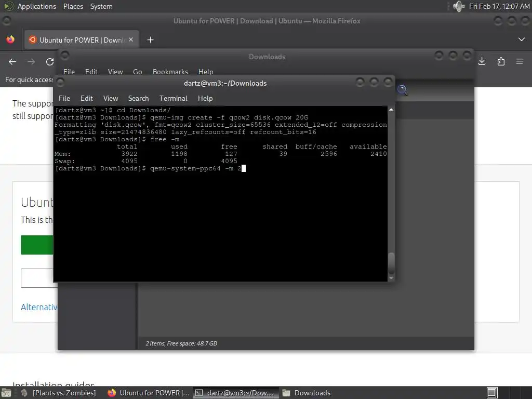Open Firefox hamburger application menu
Image resolution: width=532 pixels, height=399 pixels.
coord(520,61)
